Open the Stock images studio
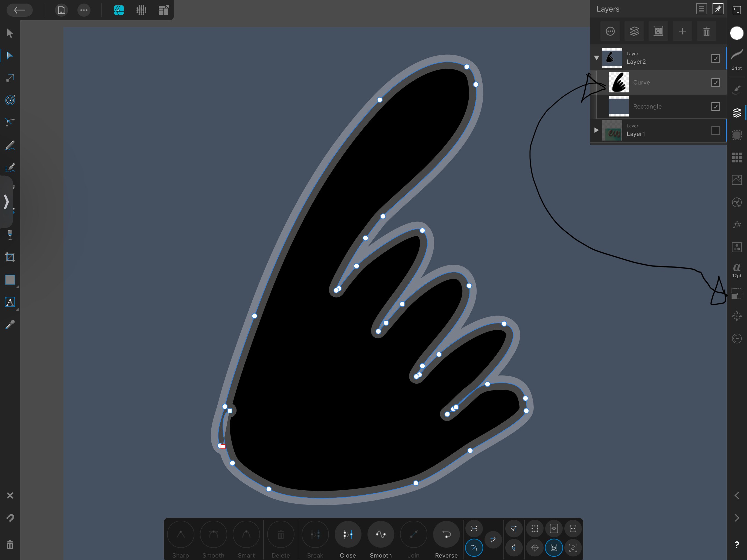Image resolution: width=747 pixels, height=560 pixels. point(737,180)
